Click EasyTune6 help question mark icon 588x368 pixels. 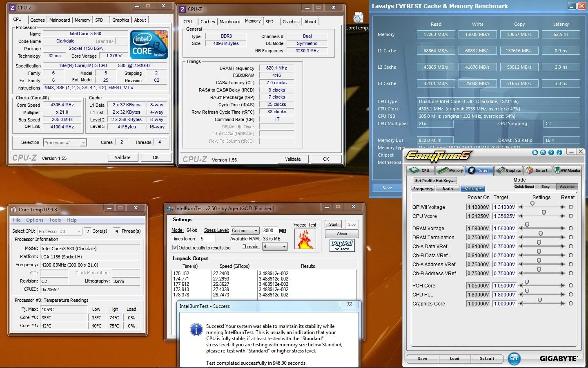[551, 153]
